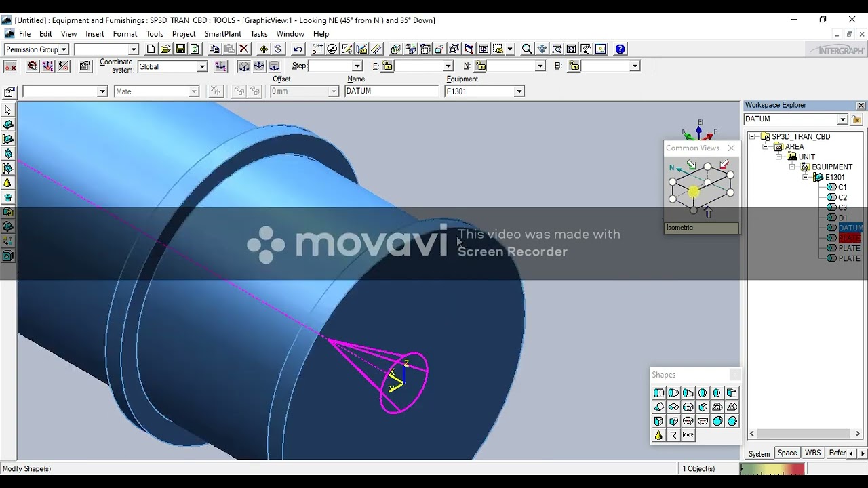Toggle the El coordinate lock
Screen dimensions: 868x488
pyautogui.click(x=574, y=66)
